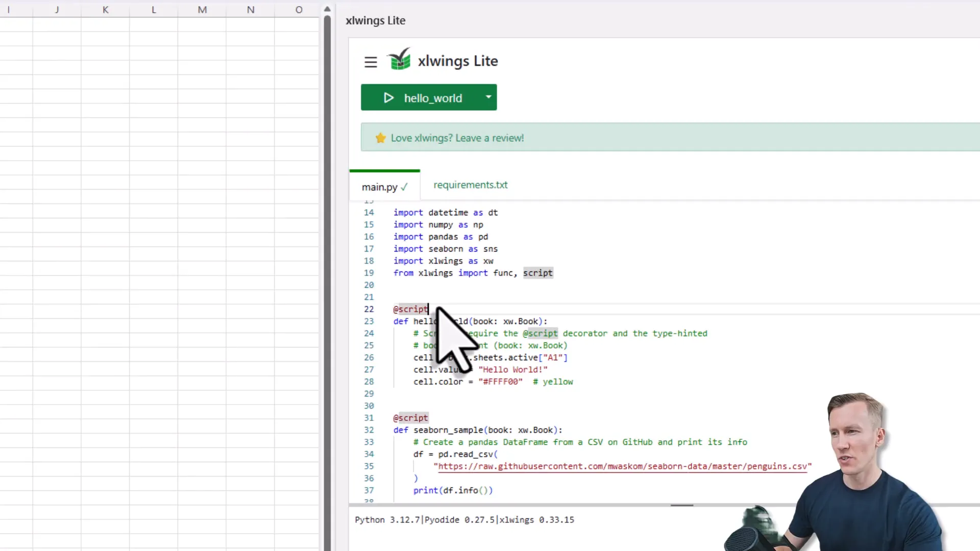This screenshot has width=980, height=551.
Task: Click the scrollbar up arrow
Action: point(327,8)
